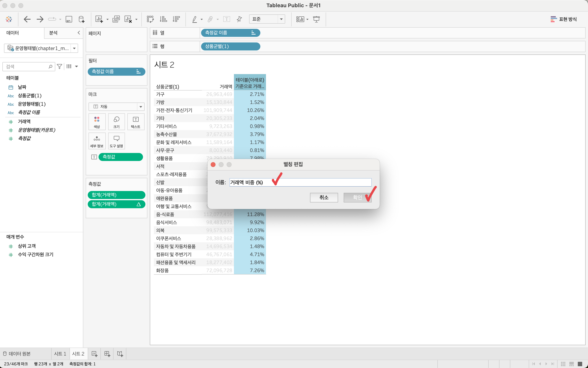Click the Tooltip card in Marks
Viewport: 588px width, 368px height.
pyautogui.click(x=116, y=141)
